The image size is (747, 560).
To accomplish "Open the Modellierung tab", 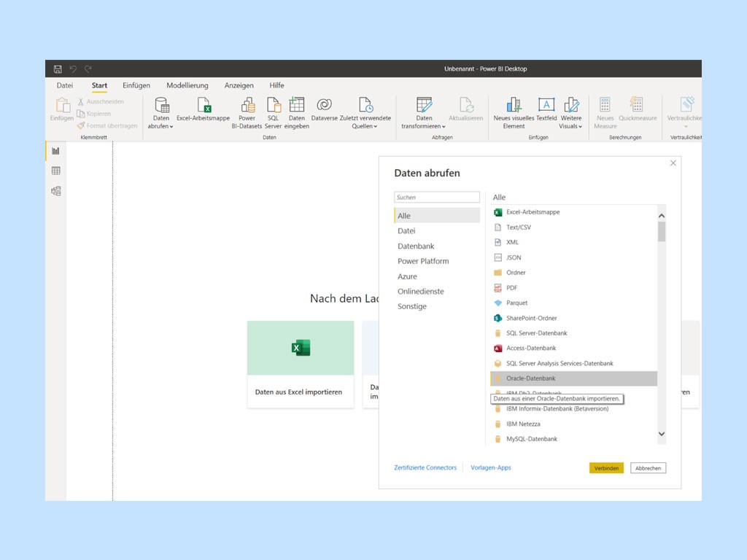I will pyautogui.click(x=187, y=85).
